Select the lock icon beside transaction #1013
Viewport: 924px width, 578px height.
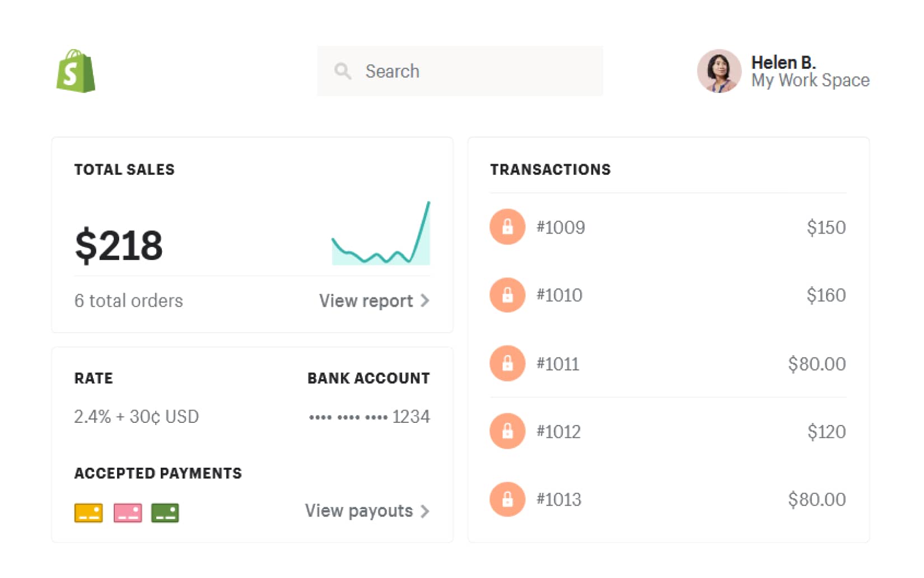click(x=507, y=499)
